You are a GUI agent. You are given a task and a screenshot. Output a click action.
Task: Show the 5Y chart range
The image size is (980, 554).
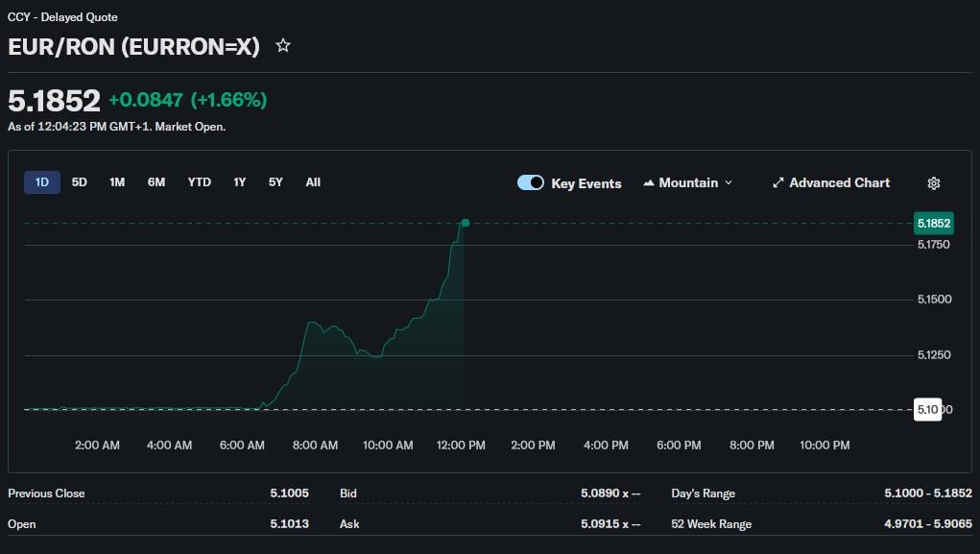pyautogui.click(x=275, y=182)
